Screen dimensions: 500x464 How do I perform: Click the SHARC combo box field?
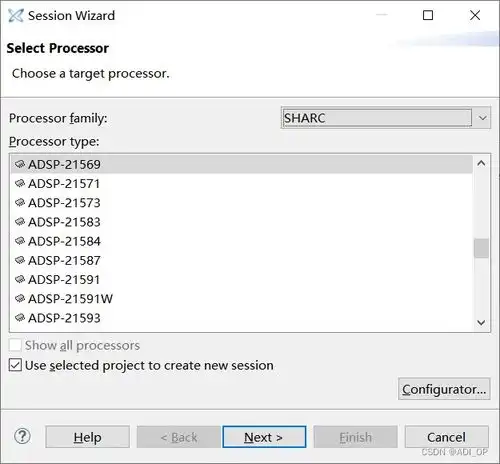[x=377, y=118]
